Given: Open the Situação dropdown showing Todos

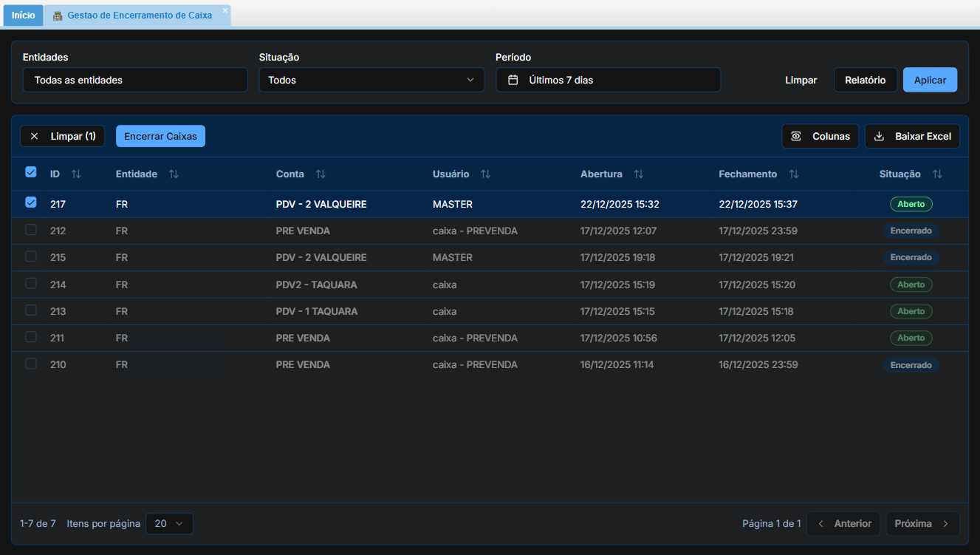Looking at the screenshot, I should tap(371, 80).
